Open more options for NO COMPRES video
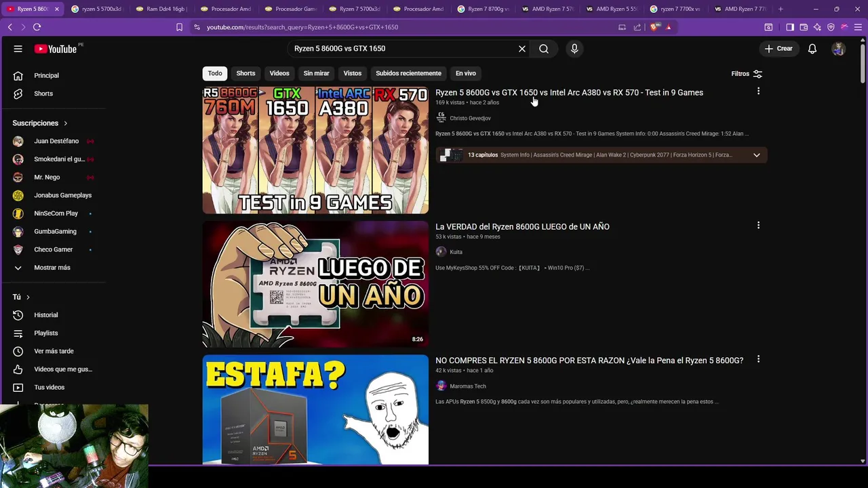 click(x=758, y=359)
